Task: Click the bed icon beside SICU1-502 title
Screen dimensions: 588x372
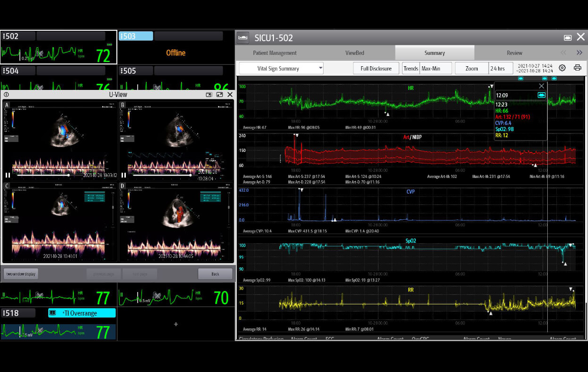Action: tap(243, 38)
